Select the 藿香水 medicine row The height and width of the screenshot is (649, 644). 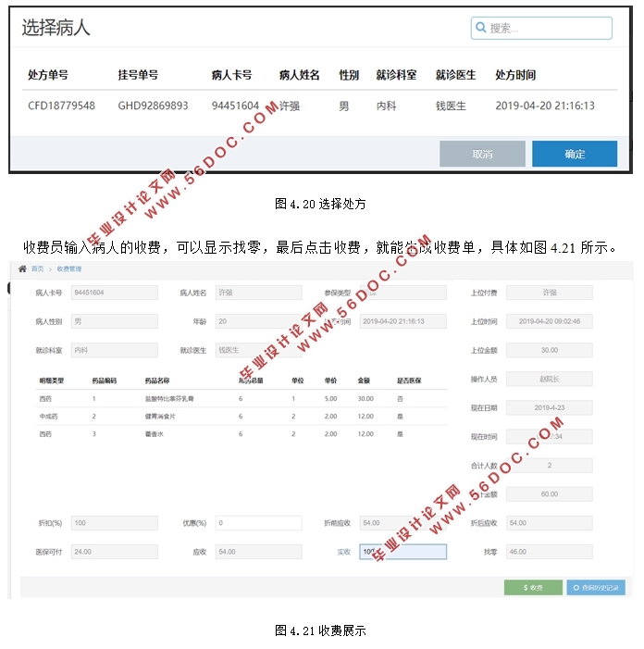click(236, 434)
